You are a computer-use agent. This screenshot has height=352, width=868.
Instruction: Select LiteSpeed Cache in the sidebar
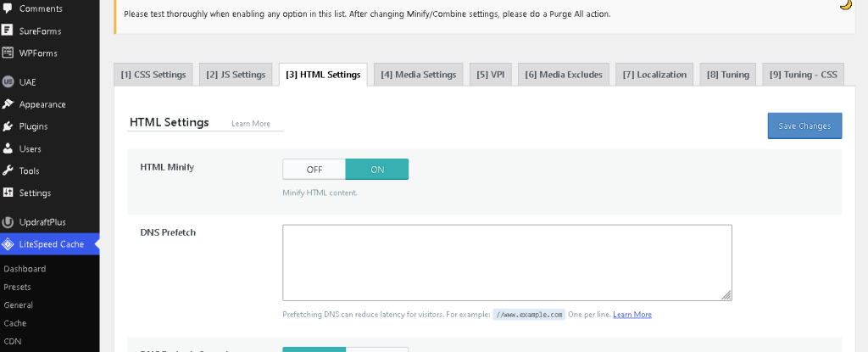(50, 244)
